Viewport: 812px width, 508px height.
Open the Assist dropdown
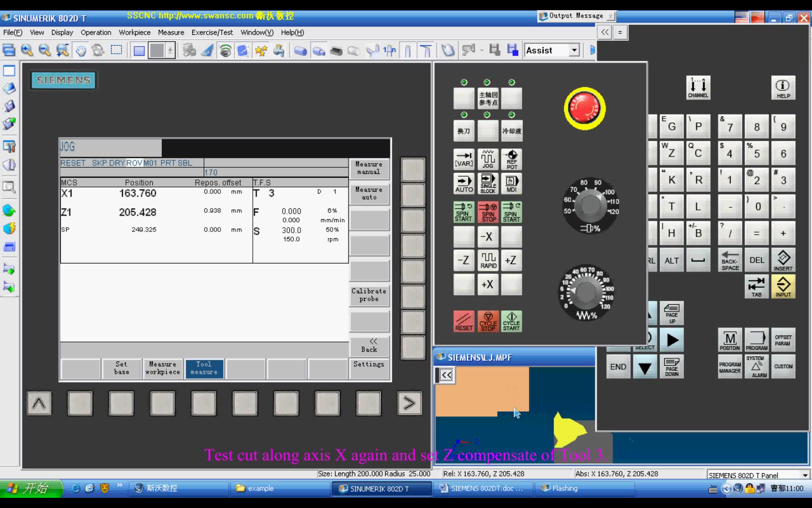pyautogui.click(x=574, y=50)
